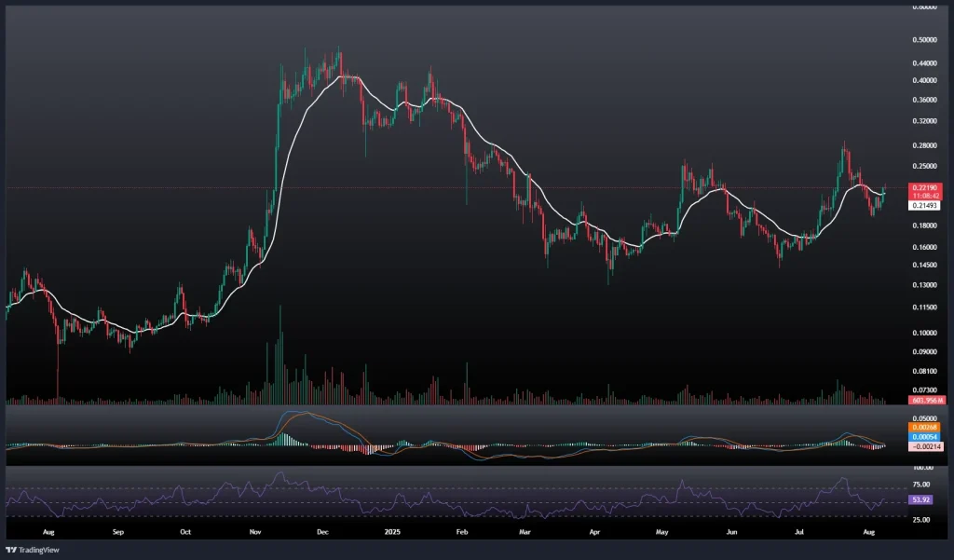Image resolution: width=954 pixels, height=560 pixels.
Task: Click the 2025 year marker on time axis
Action: tap(392, 533)
